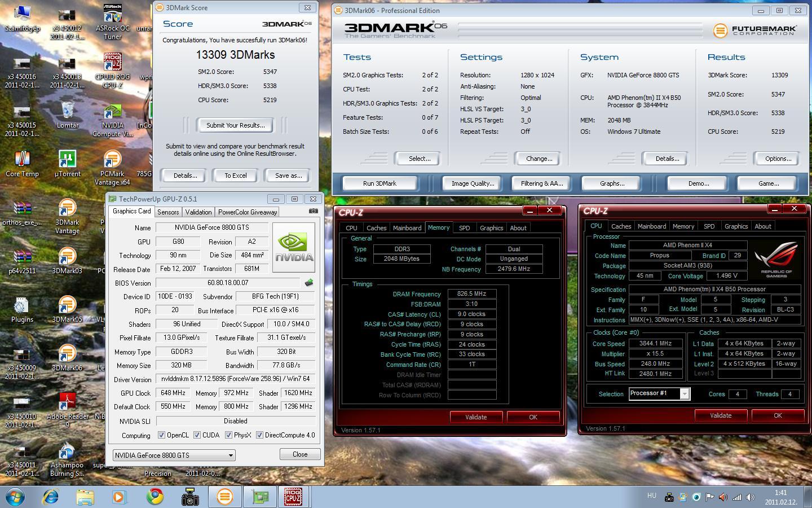Open the taskbar volume speaker icon

point(750,497)
